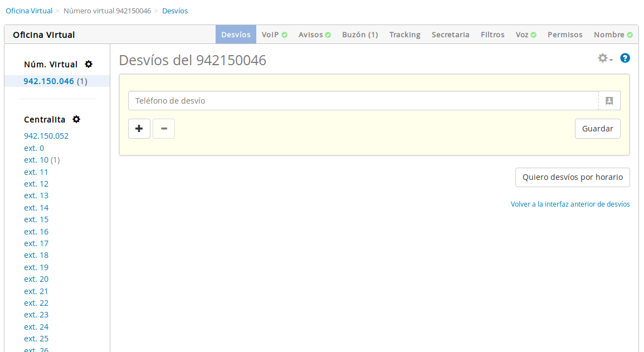Focus the Teléfono de desvío input field
644x352 pixels.
click(363, 101)
